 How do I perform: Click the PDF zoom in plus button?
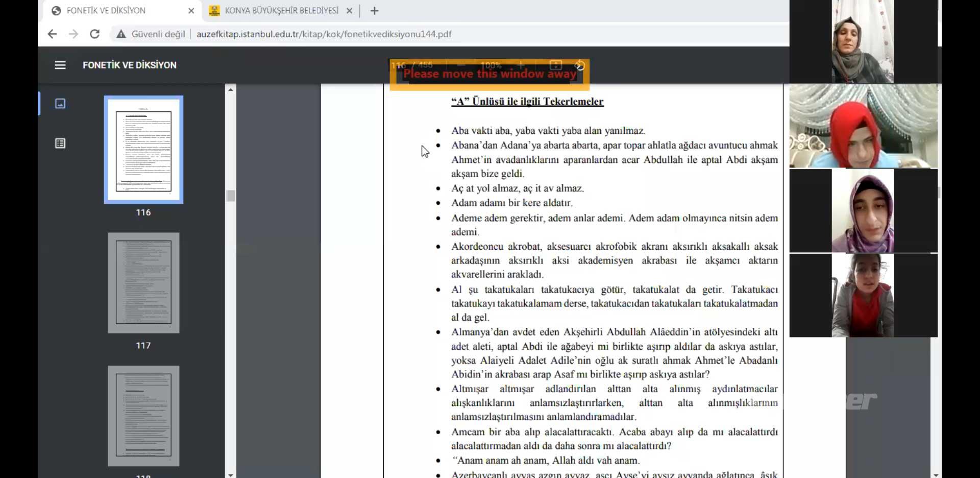coord(521,65)
